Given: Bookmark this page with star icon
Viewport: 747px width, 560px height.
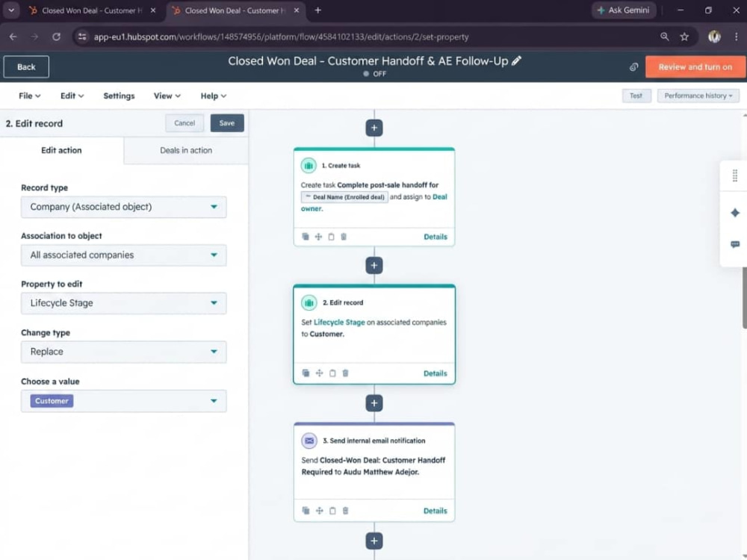Looking at the screenshot, I should (x=684, y=37).
